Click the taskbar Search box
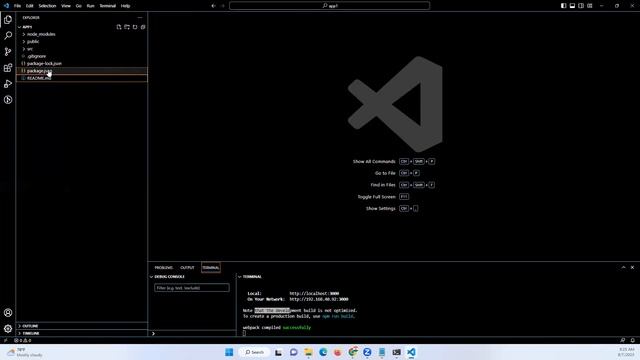 pyautogui.click(x=254, y=352)
